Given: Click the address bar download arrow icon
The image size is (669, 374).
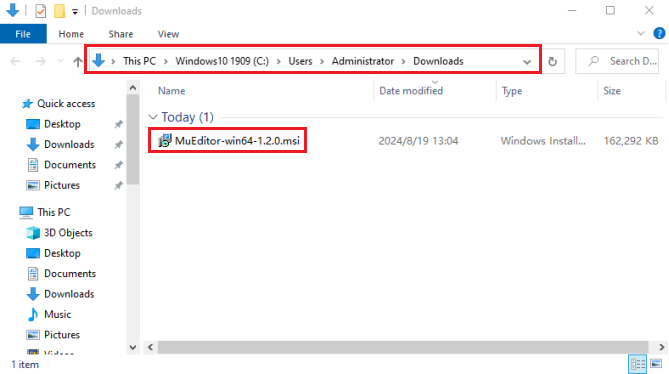Looking at the screenshot, I should [99, 61].
